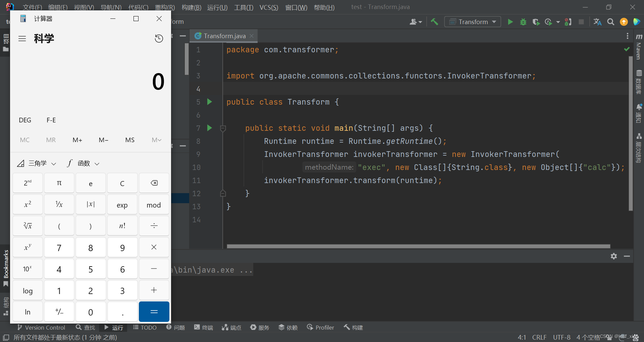The height and width of the screenshot is (342, 644).
Task: Toggle DEG angle unit in calculator
Action: 25,120
